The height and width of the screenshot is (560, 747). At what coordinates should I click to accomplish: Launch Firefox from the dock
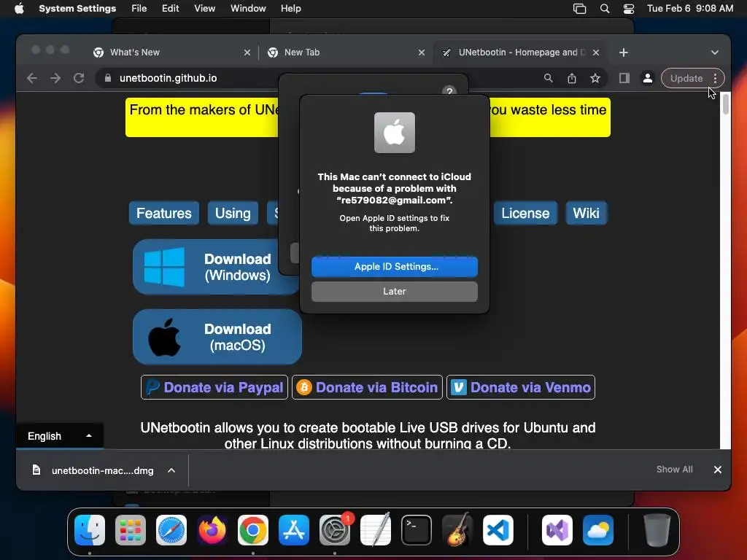[212, 530]
